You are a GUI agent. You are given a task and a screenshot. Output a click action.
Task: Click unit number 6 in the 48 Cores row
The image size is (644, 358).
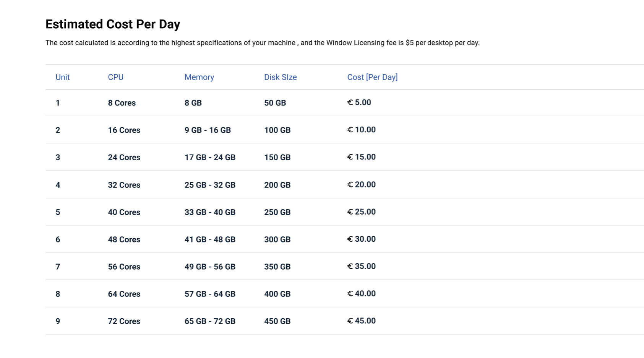click(x=58, y=239)
